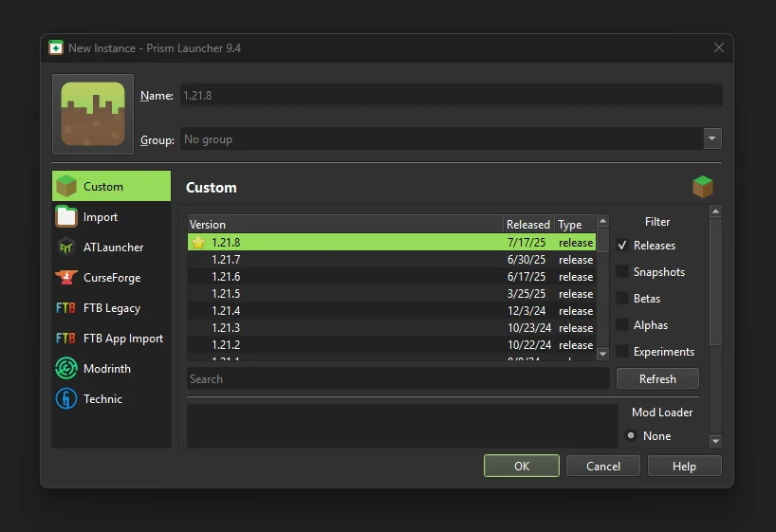Select version 1.21.8 row
Image resolution: width=776 pixels, height=532 pixels.
coord(392,243)
